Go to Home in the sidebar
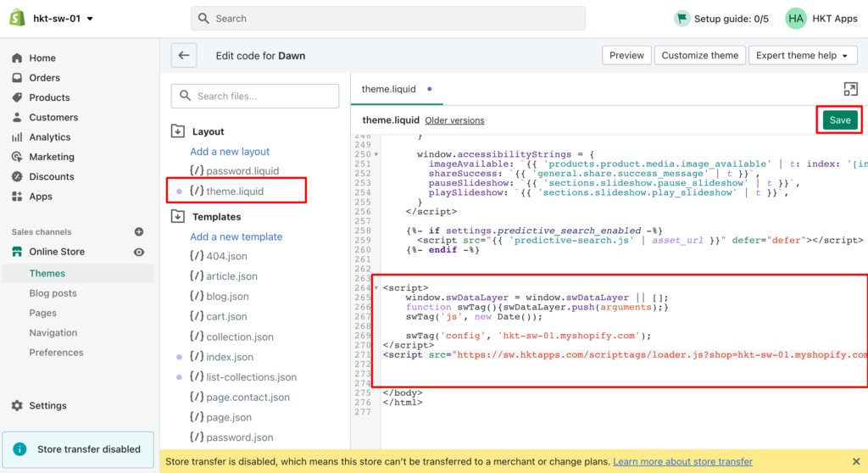The height and width of the screenshot is (473, 868). 42,58
